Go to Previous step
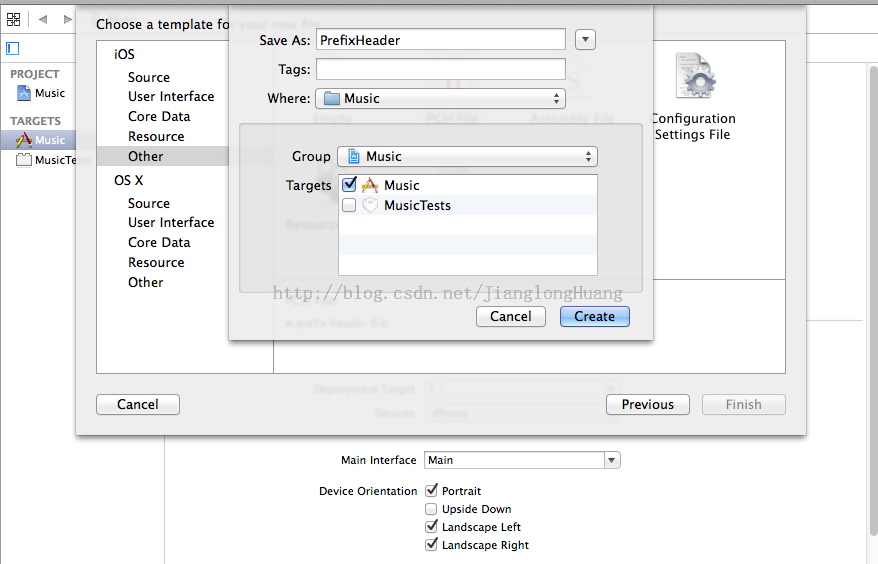The width and height of the screenshot is (878, 564). pyautogui.click(x=648, y=404)
